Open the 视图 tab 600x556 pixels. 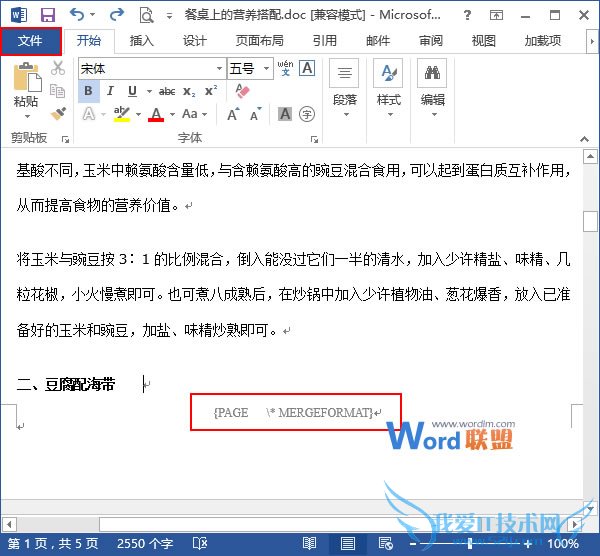484,41
